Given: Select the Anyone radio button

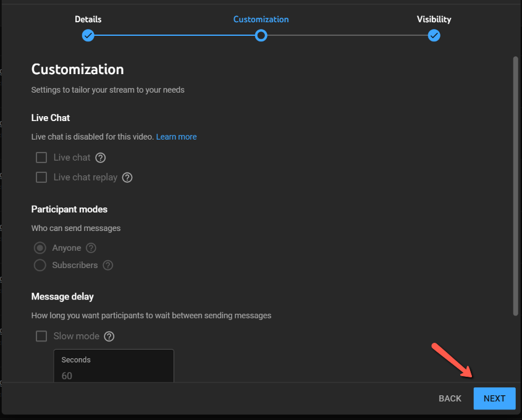Looking at the screenshot, I should [x=40, y=248].
